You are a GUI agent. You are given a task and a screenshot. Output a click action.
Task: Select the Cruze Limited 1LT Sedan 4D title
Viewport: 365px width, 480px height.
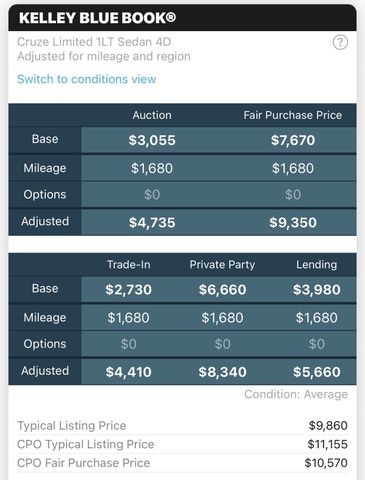(x=94, y=42)
